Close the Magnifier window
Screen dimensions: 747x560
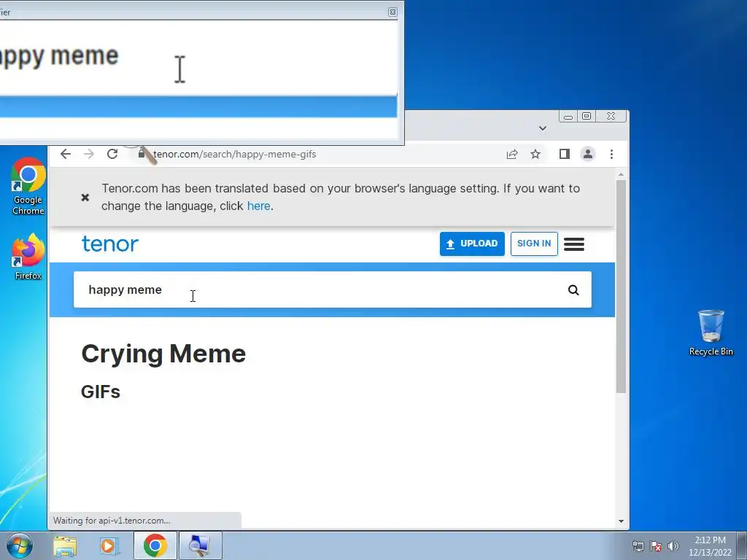[392, 12]
